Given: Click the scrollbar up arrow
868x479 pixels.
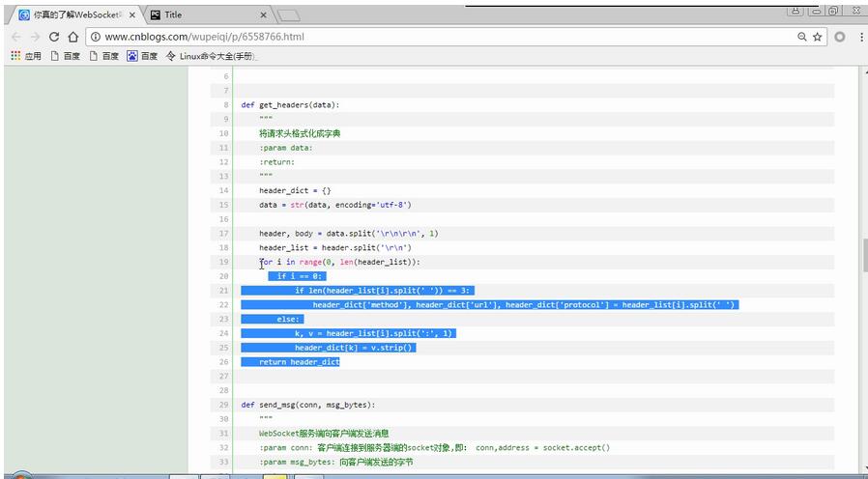Looking at the screenshot, I should tap(865, 70).
